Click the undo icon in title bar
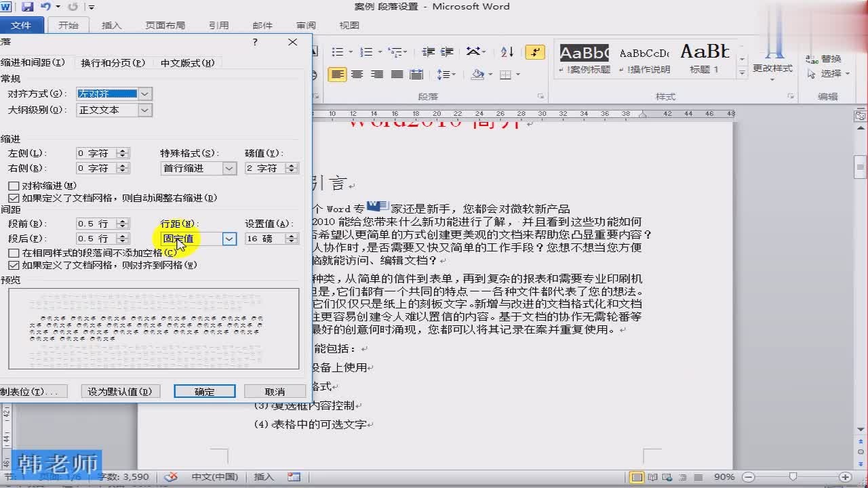 tap(45, 7)
